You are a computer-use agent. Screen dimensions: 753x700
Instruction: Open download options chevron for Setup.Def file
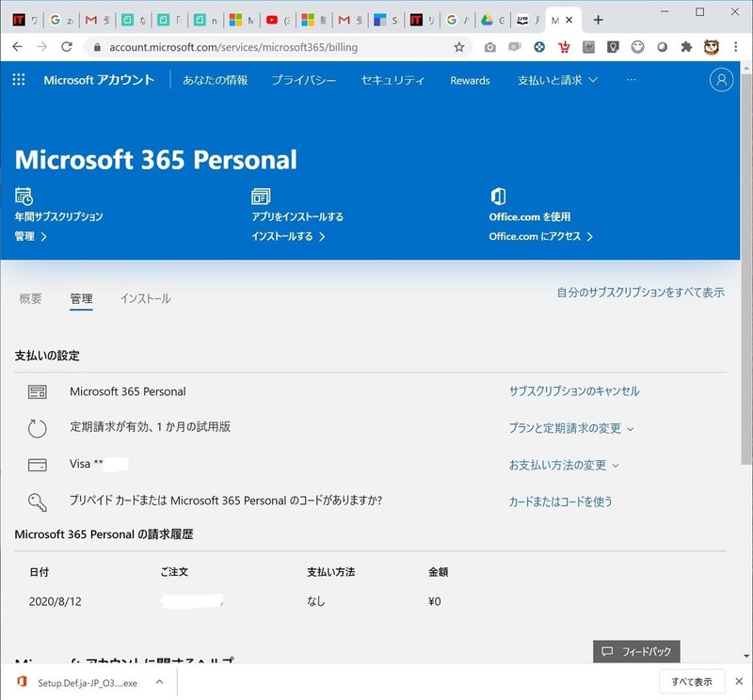160,682
